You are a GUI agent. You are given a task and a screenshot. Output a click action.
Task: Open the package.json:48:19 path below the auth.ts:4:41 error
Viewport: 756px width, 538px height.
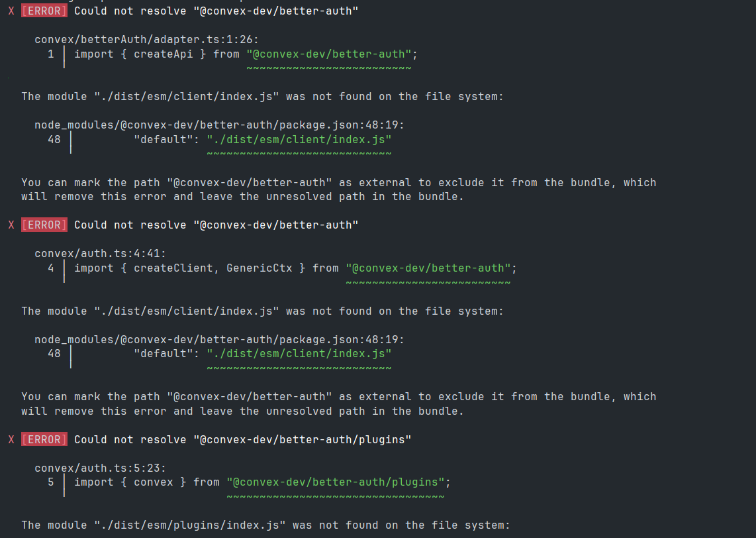(219, 339)
